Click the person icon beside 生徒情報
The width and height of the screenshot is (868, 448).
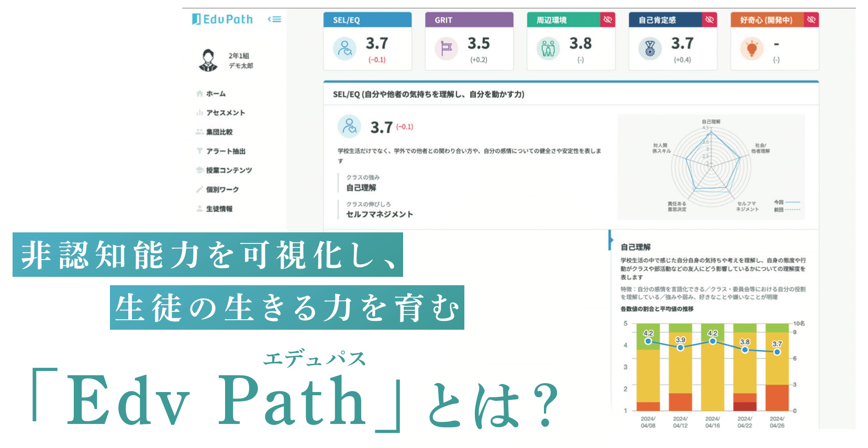[199, 209]
